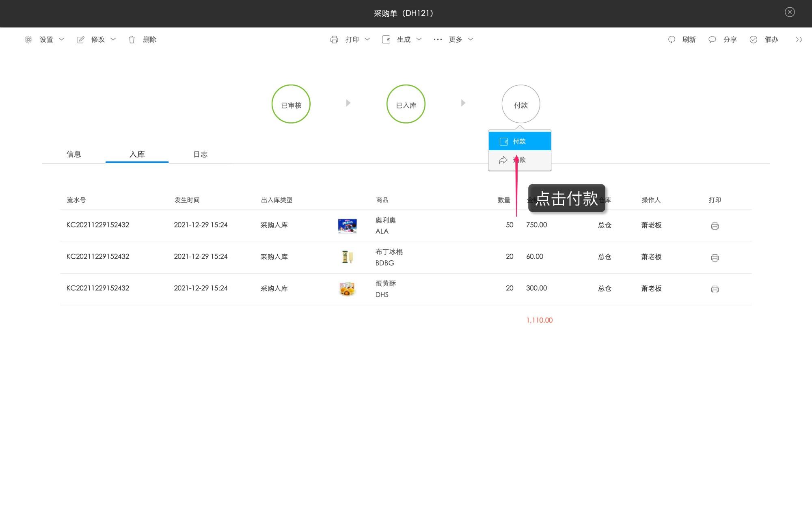The image size is (812, 506).
Task: Select the 退款 popup menu entry
Action: point(520,160)
